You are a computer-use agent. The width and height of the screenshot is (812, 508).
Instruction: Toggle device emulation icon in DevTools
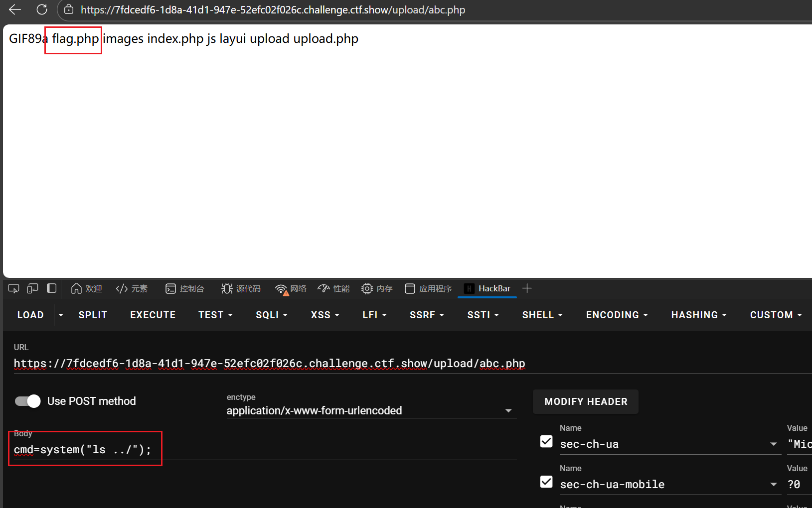coord(32,289)
